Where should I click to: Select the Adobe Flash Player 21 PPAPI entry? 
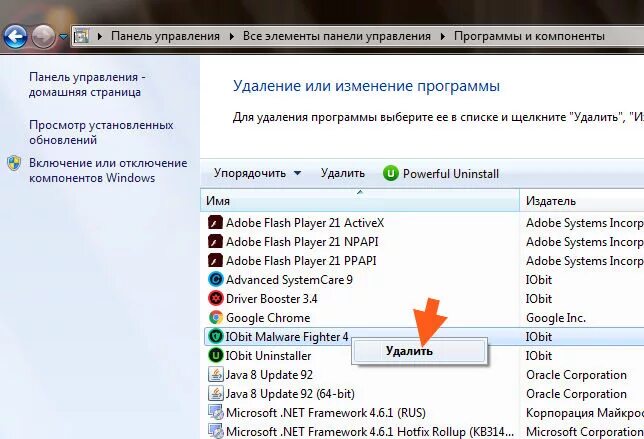(301, 261)
